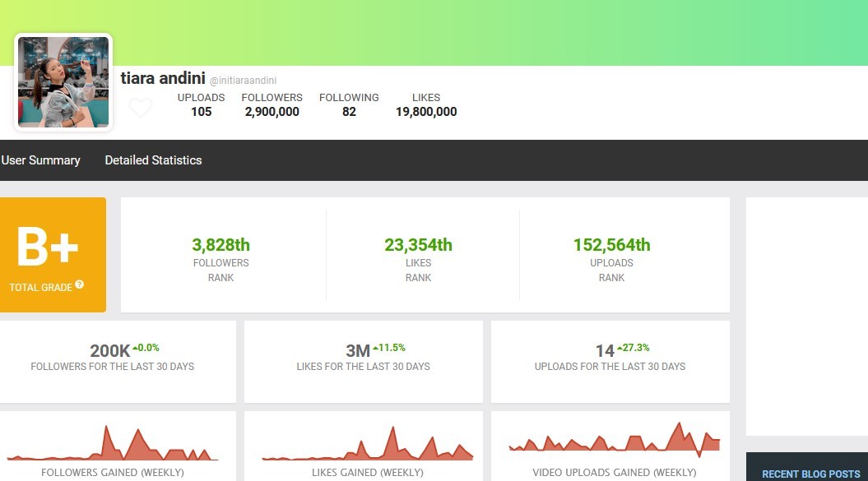Click the Recent Blog Posts heading
Screen dimensions: 868x481
[810, 474]
